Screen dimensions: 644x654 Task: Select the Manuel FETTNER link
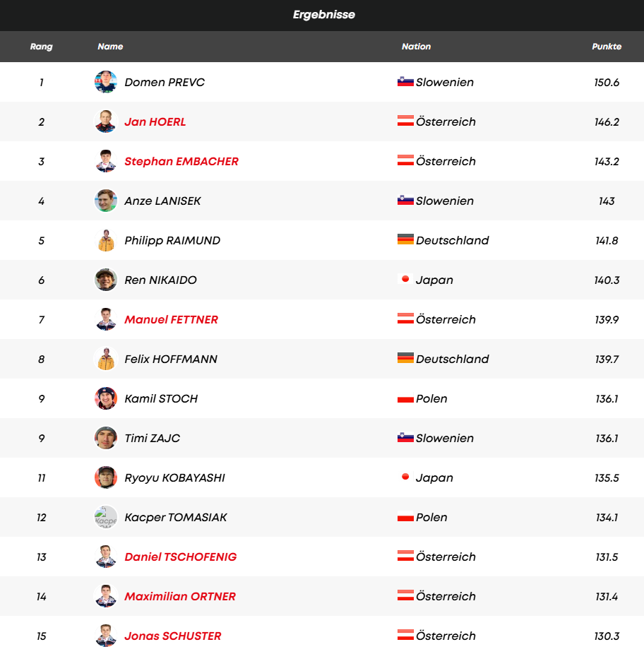pos(172,319)
